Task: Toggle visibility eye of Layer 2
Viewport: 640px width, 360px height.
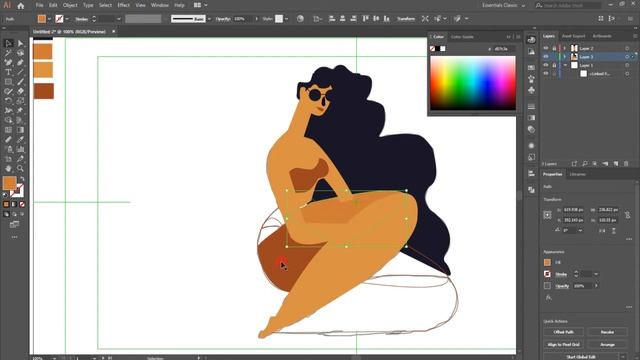Action: point(546,48)
